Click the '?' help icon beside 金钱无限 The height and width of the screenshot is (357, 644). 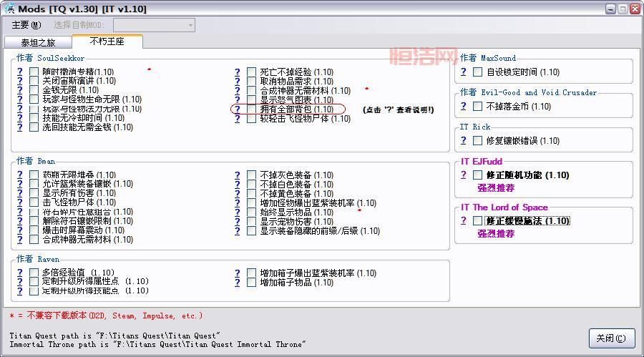click(x=21, y=90)
